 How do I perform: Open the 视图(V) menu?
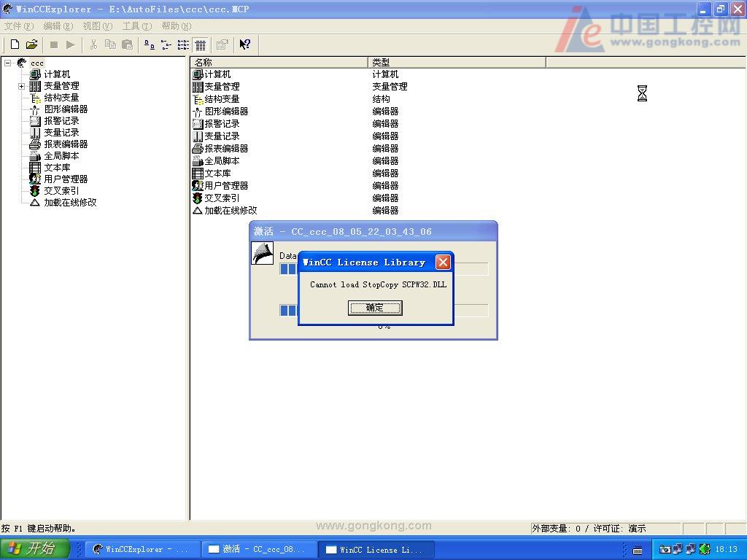point(98,26)
